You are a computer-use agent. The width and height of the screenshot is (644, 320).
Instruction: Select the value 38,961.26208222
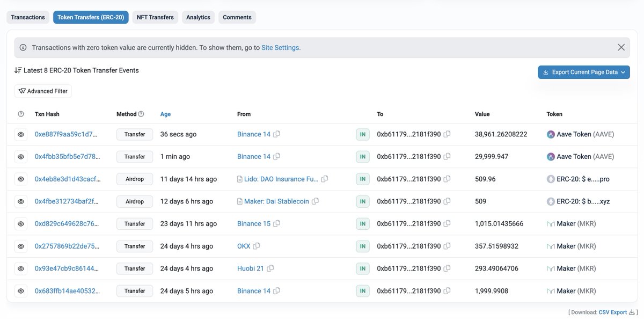pos(501,134)
